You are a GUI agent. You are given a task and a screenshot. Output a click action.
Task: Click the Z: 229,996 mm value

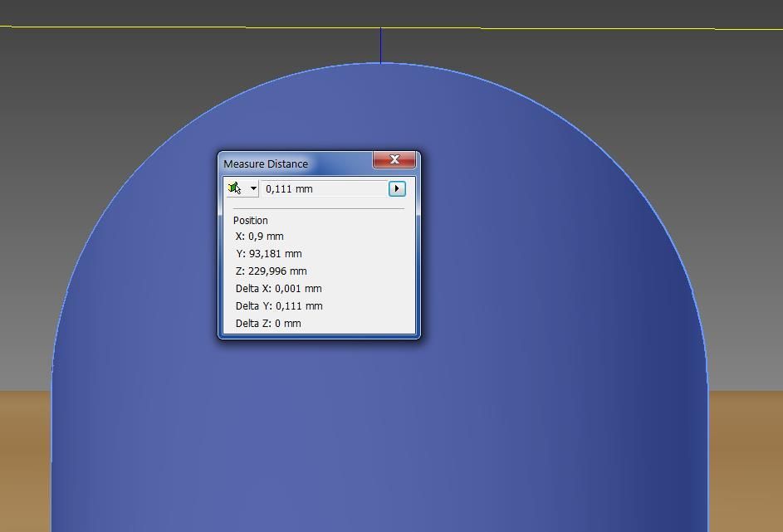click(272, 271)
